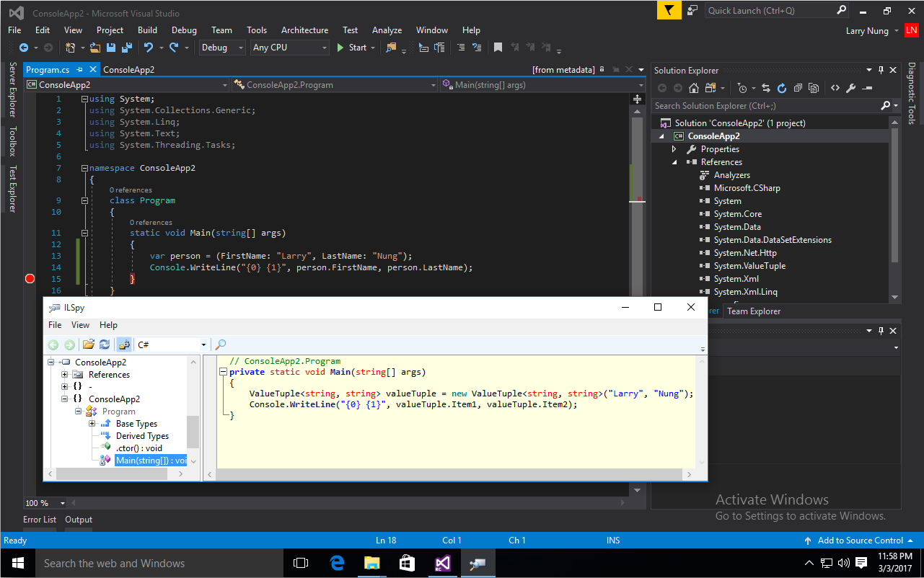Image resolution: width=924 pixels, height=578 pixels.
Task: Click the ILSpy tree vertical scrollbar thumb
Action: point(193,432)
